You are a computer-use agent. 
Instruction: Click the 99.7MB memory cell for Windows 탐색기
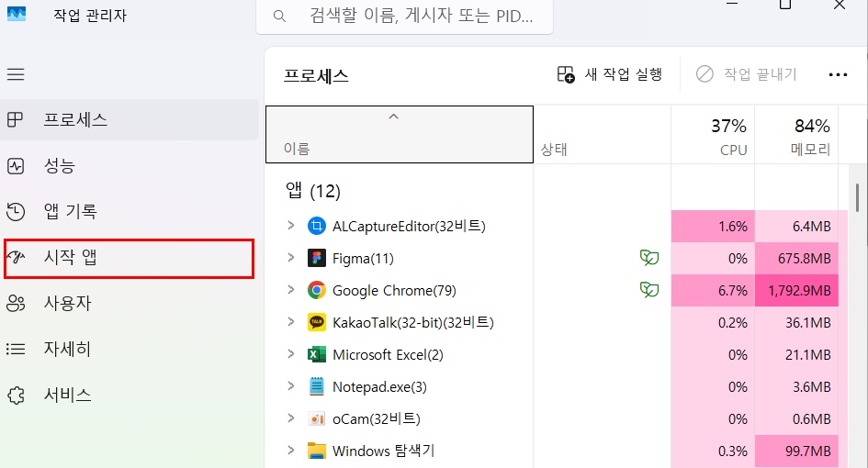796,451
